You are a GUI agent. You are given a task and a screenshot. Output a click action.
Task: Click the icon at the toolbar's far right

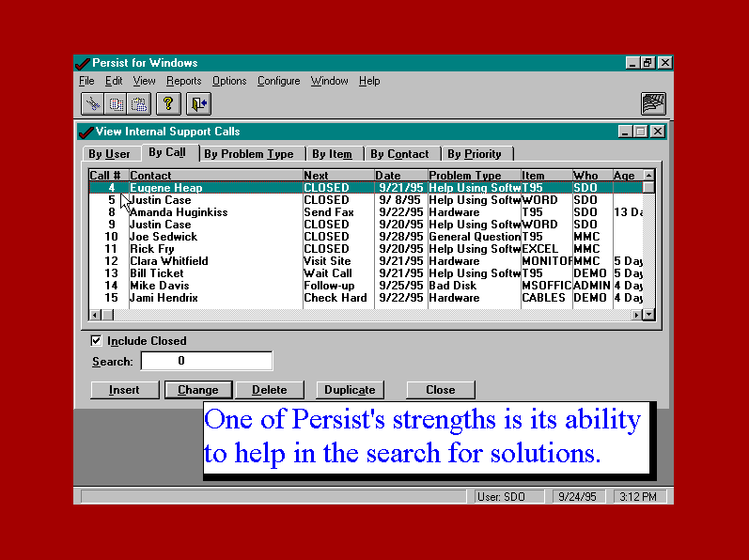coord(653,103)
